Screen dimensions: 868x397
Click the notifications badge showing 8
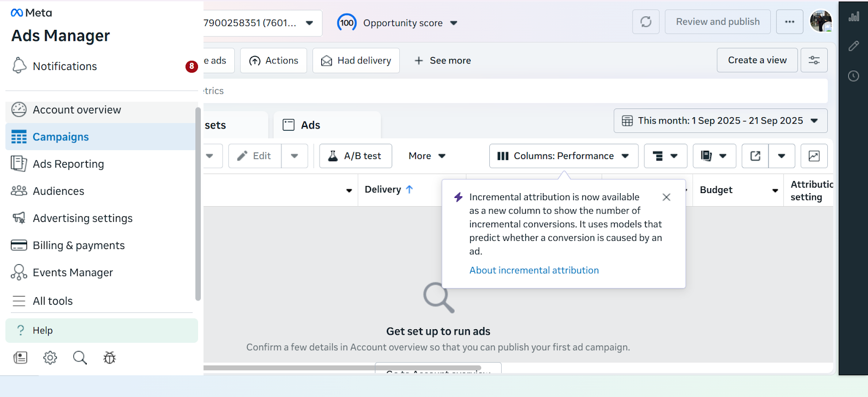click(x=192, y=66)
